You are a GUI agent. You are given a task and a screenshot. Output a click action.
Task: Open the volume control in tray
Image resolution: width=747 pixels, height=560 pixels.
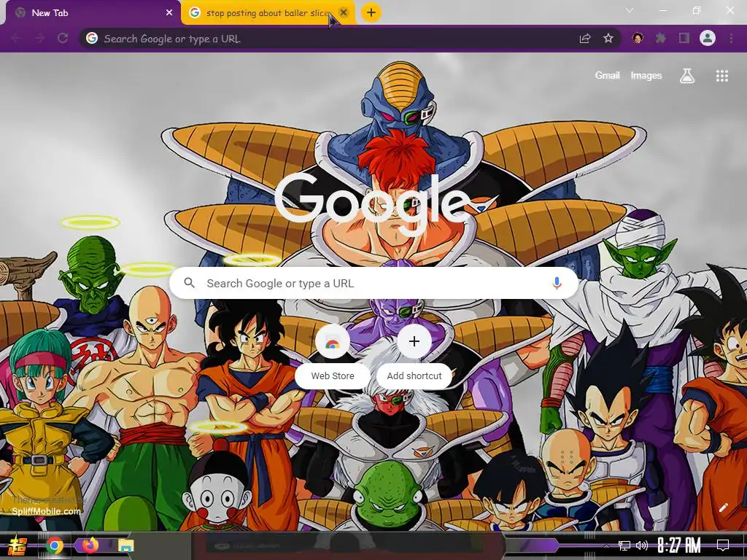(642, 545)
